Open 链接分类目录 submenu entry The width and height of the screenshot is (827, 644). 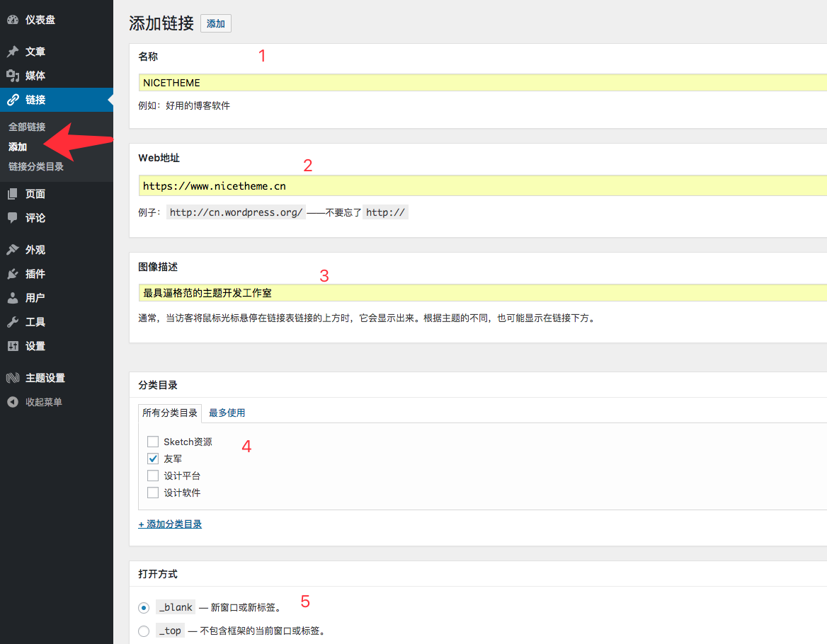[x=36, y=166]
